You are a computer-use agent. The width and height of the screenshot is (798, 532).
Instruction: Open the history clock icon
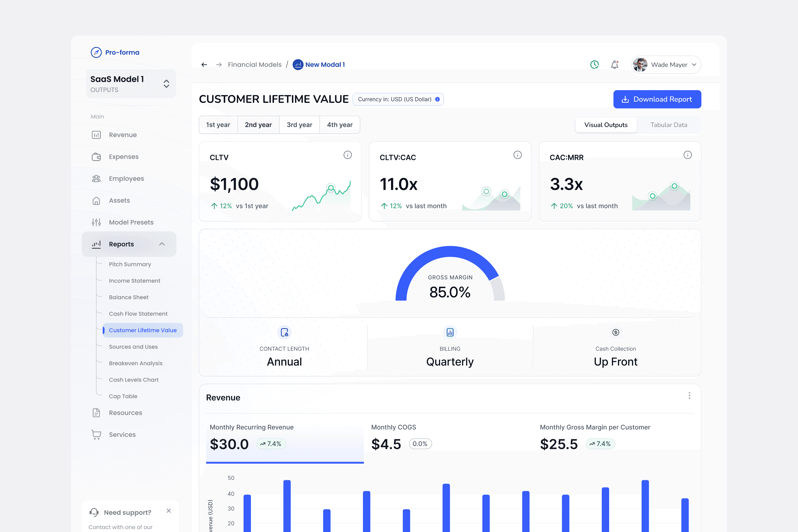click(x=594, y=64)
